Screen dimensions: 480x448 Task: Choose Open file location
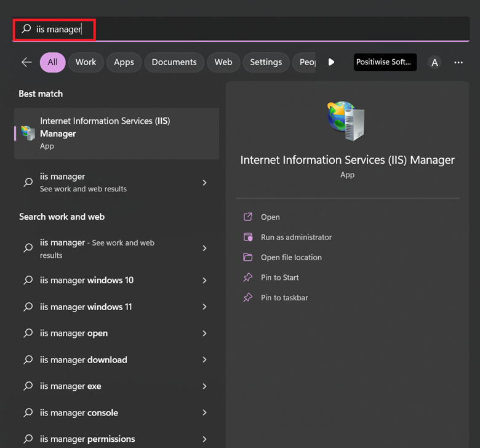[291, 257]
